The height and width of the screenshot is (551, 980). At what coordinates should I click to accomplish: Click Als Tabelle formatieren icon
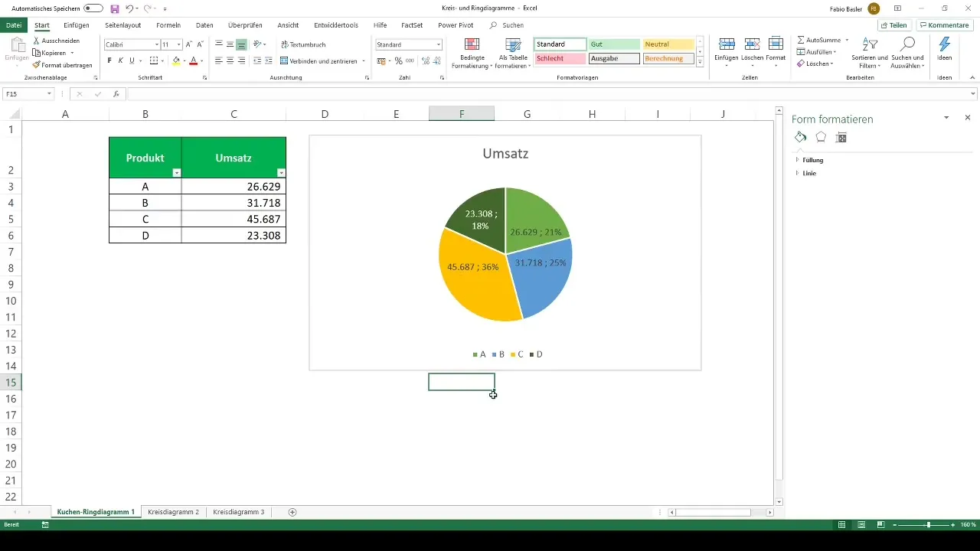point(513,44)
